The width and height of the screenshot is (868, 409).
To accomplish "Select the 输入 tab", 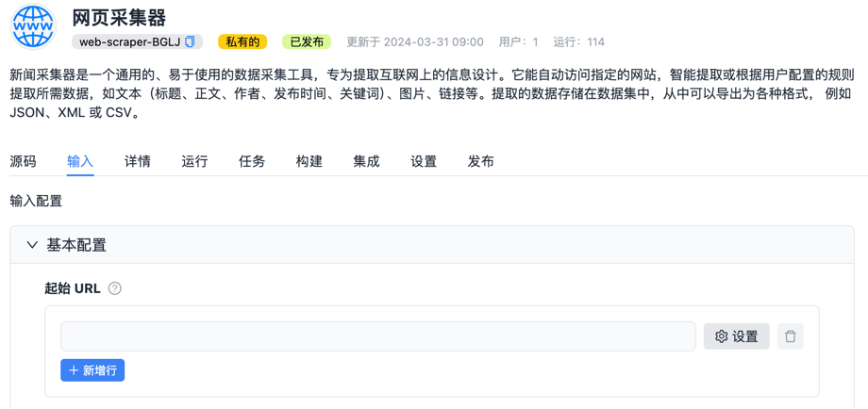I will (80, 161).
